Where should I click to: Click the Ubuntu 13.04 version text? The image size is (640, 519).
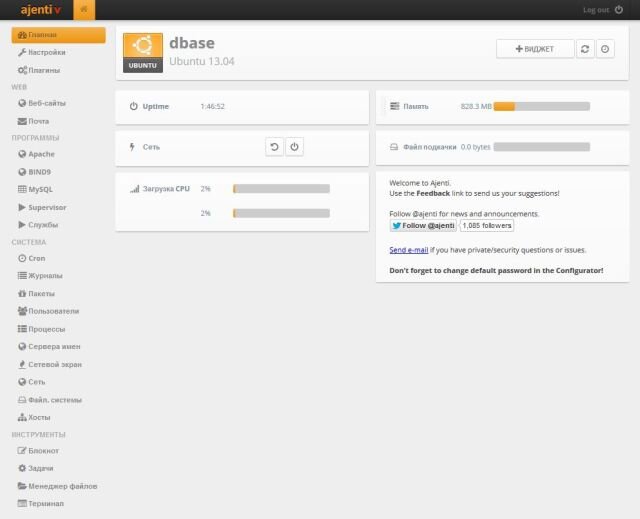click(x=202, y=62)
